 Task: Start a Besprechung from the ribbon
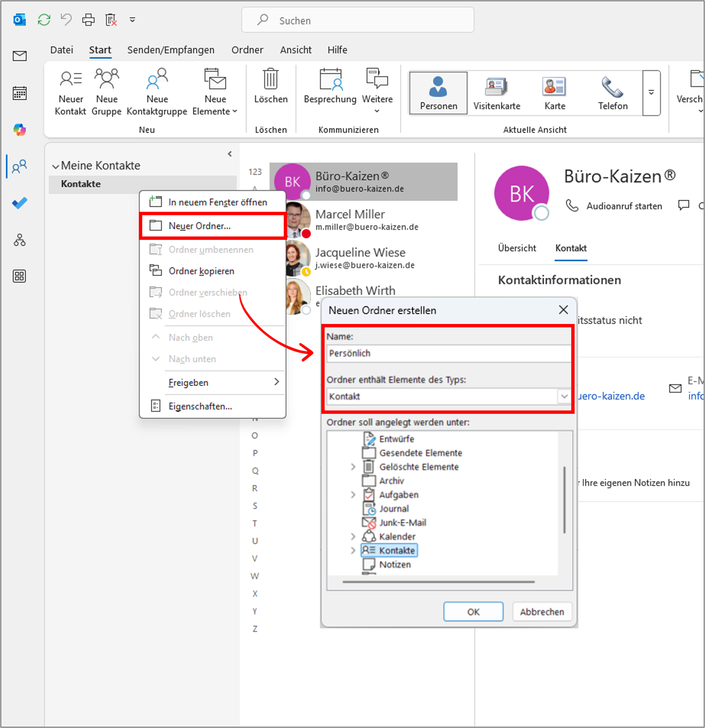[330, 86]
